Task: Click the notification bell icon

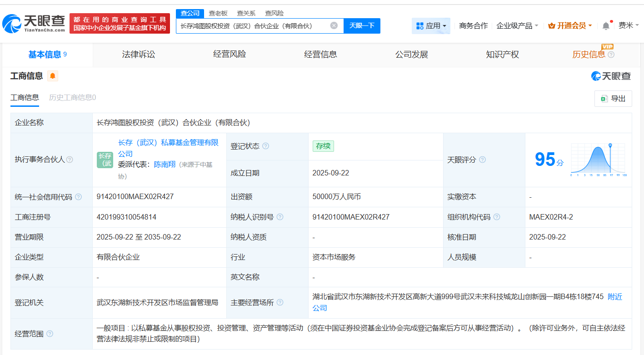Action: click(x=605, y=25)
